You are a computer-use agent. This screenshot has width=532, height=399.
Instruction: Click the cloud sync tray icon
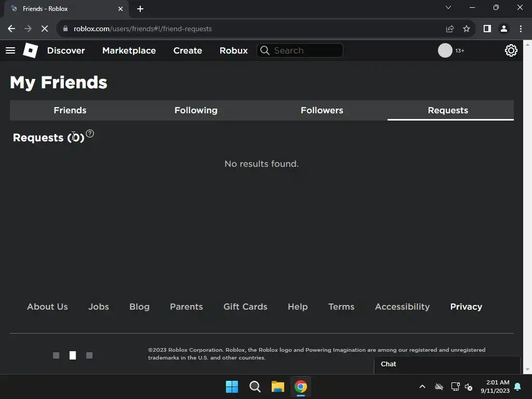pos(439,387)
